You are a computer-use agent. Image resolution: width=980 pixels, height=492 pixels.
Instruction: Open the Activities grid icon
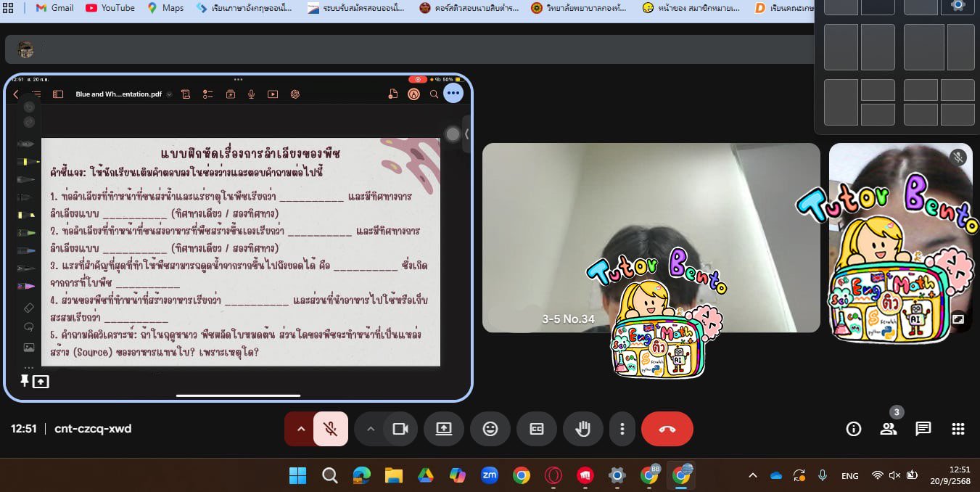pos(958,429)
